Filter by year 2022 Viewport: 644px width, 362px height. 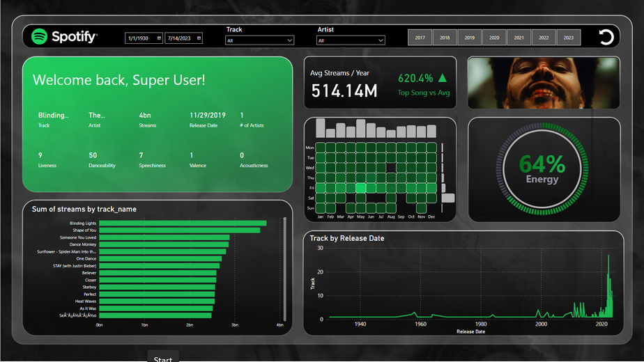click(544, 38)
